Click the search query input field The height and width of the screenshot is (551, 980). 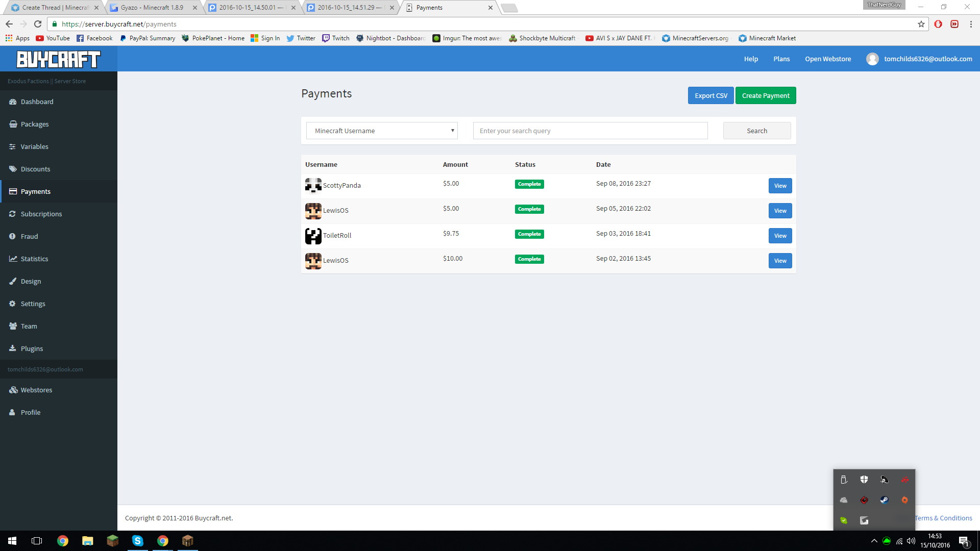[590, 131]
